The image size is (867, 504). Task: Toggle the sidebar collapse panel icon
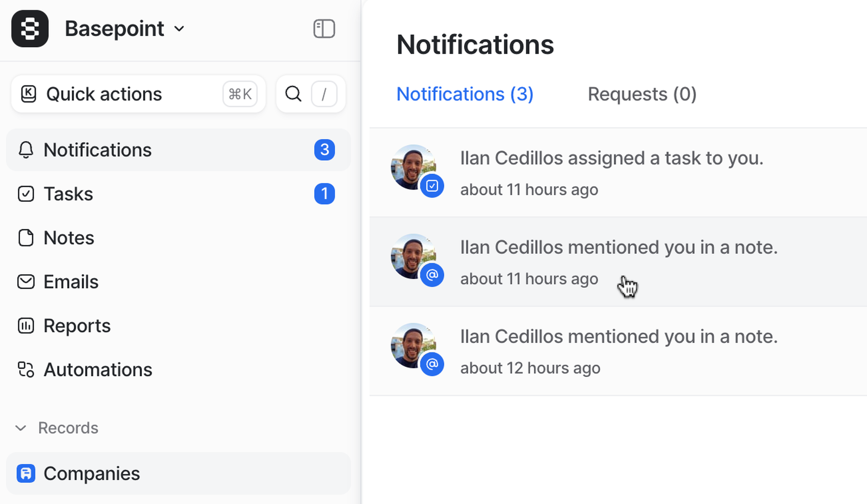click(324, 29)
